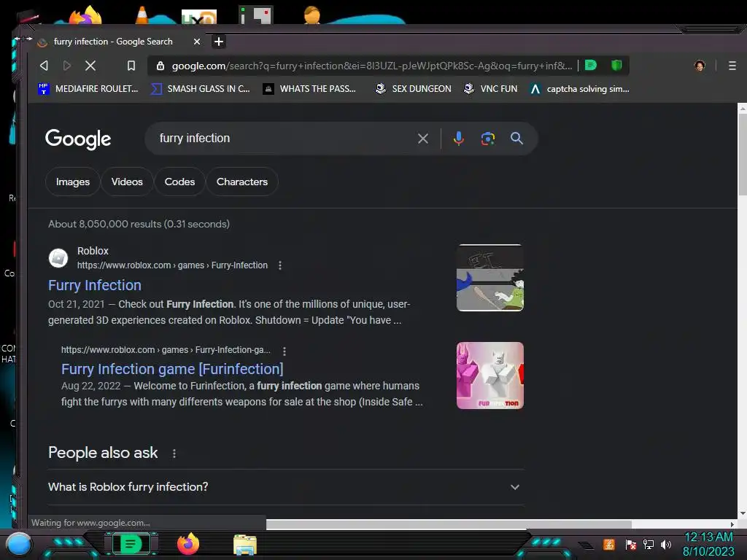This screenshot has width=747, height=560.
Task: Start voice search with microphone icon
Action: [x=458, y=139]
